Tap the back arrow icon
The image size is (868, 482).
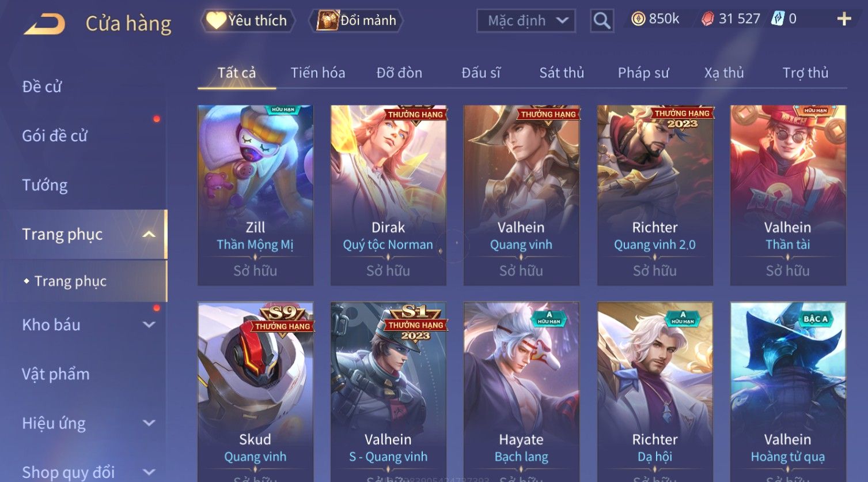click(45, 24)
